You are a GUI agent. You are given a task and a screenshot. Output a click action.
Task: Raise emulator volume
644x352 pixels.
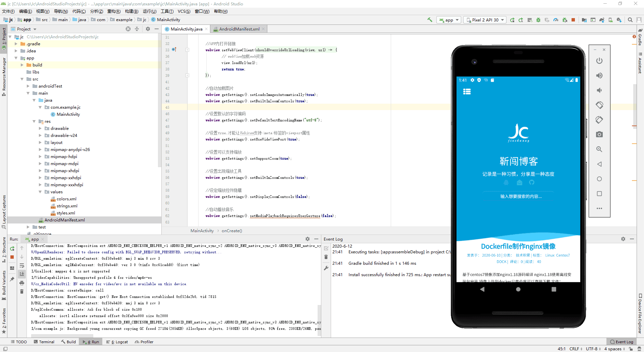pyautogui.click(x=599, y=76)
